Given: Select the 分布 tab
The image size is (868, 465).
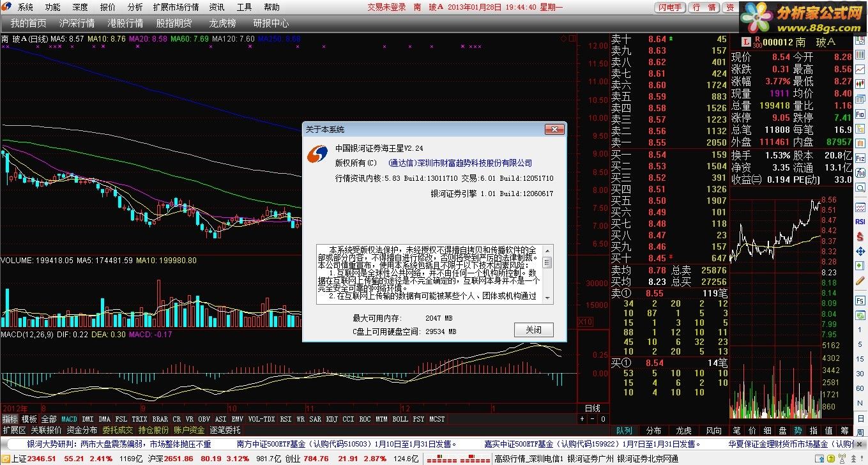Looking at the screenshot, I should point(653,431).
